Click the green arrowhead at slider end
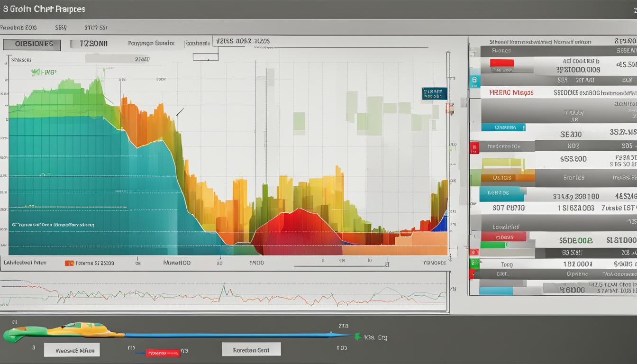Viewport: 637px width, 364px height. click(x=357, y=337)
